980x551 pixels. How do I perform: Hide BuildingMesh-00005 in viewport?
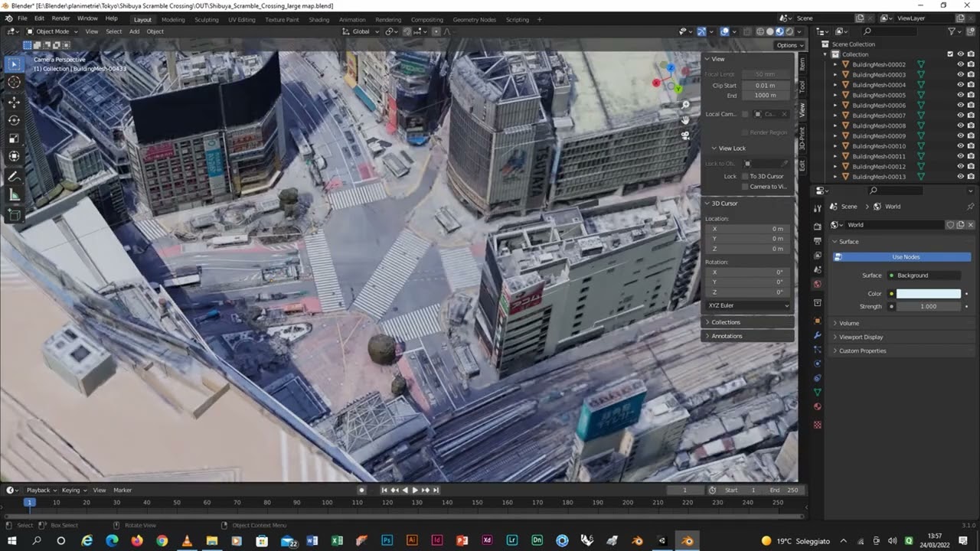tap(960, 95)
